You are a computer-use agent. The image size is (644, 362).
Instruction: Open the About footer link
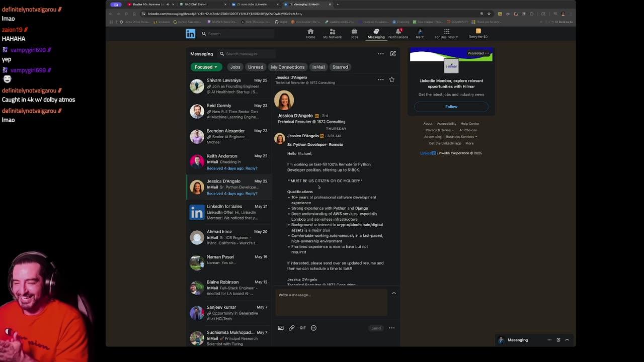tap(428, 124)
